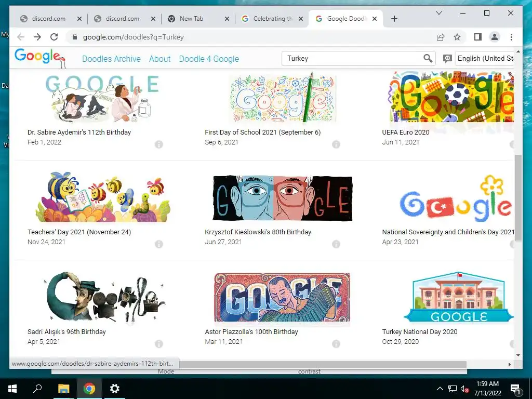Go back using the browser back arrow
Viewport: 532px width, 399px height.
pyautogui.click(x=21, y=37)
